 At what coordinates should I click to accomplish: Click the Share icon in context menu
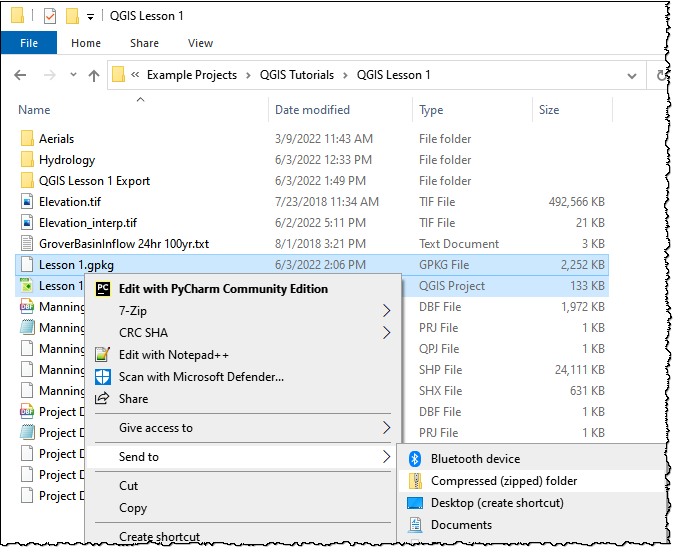(101, 399)
